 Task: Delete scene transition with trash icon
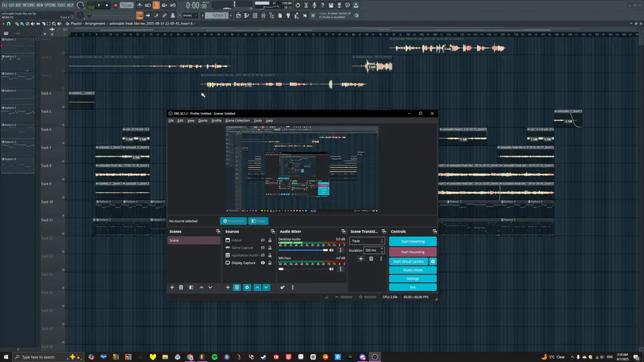[x=371, y=259]
